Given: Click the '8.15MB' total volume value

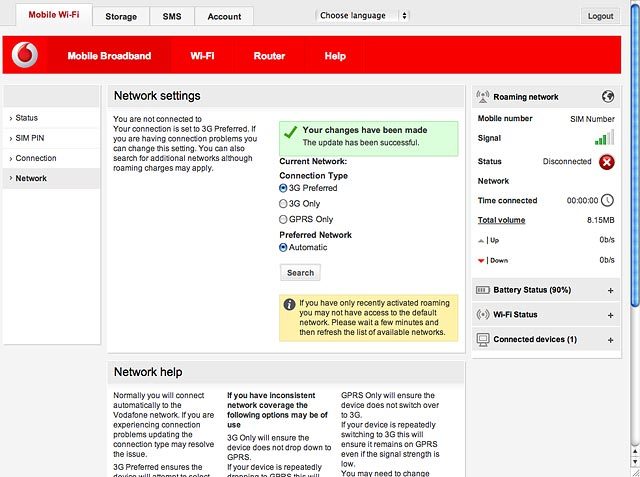Looking at the screenshot, I should point(600,220).
